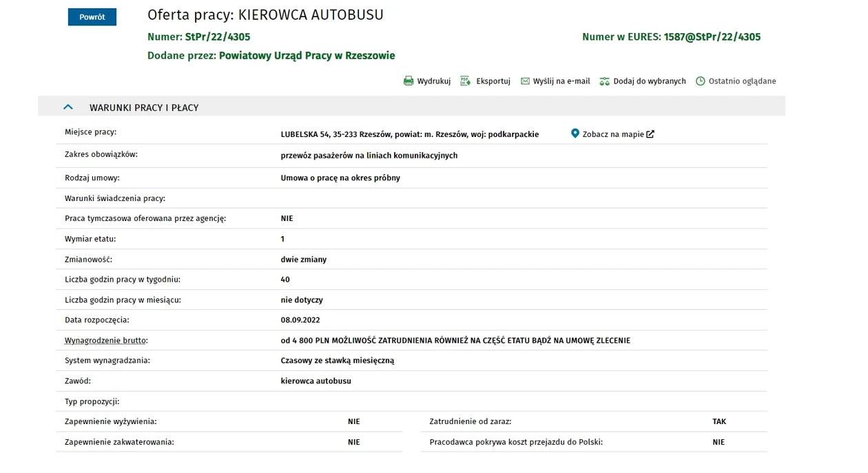This screenshot has height=473, width=868.
Task: Click the start date 08.09.2022
Action: (x=300, y=320)
